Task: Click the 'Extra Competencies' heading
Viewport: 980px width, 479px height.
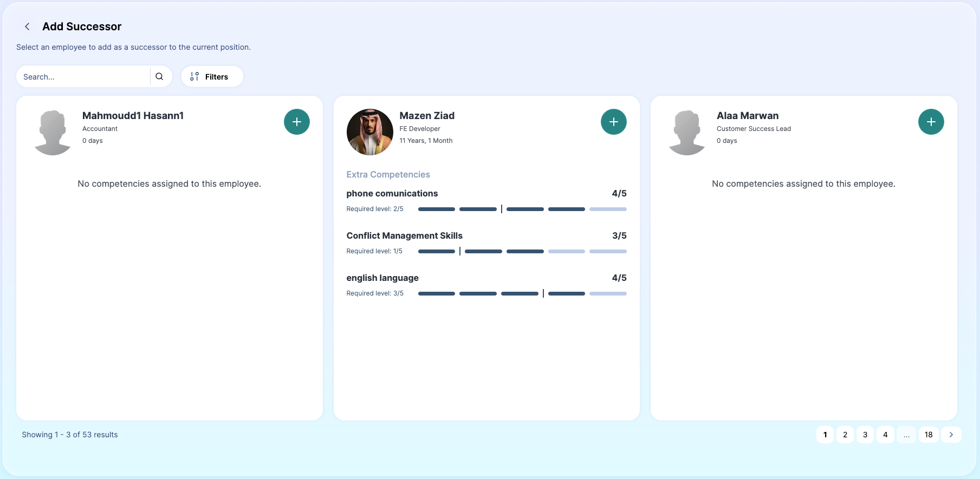Action: [388, 174]
